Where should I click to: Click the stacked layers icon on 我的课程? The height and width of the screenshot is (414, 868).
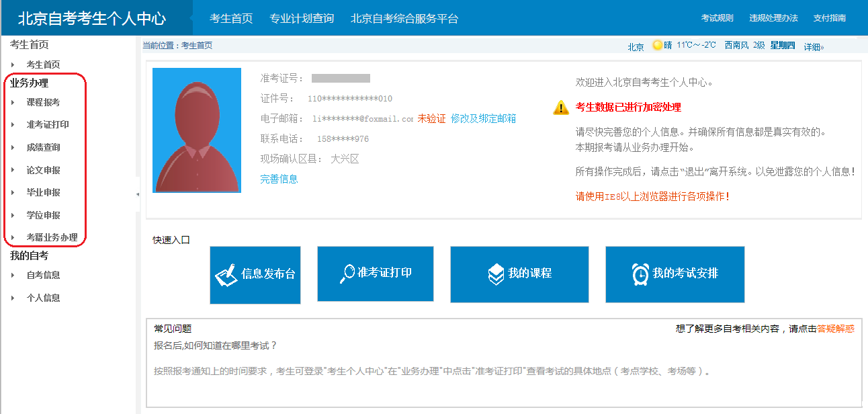(x=495, y=274)
